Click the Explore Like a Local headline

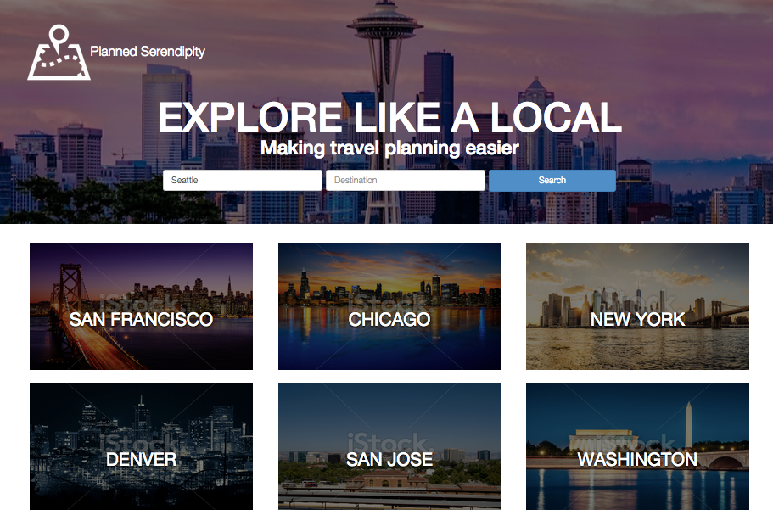(x=389, y=117)
